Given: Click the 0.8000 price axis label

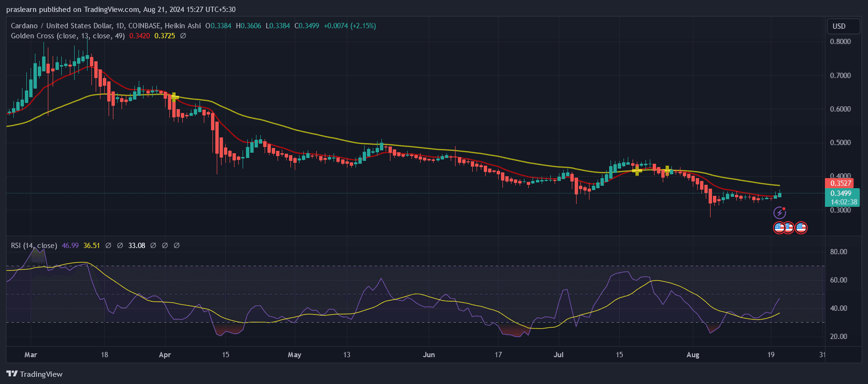Looking at the screenshot, I should 841,42.
